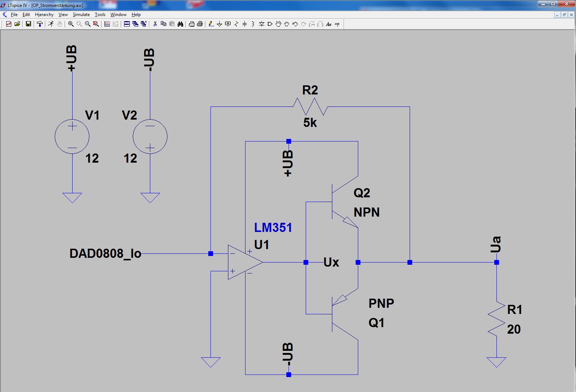
Task: Click the Pan magnifier icon
Action: (79, 24)
